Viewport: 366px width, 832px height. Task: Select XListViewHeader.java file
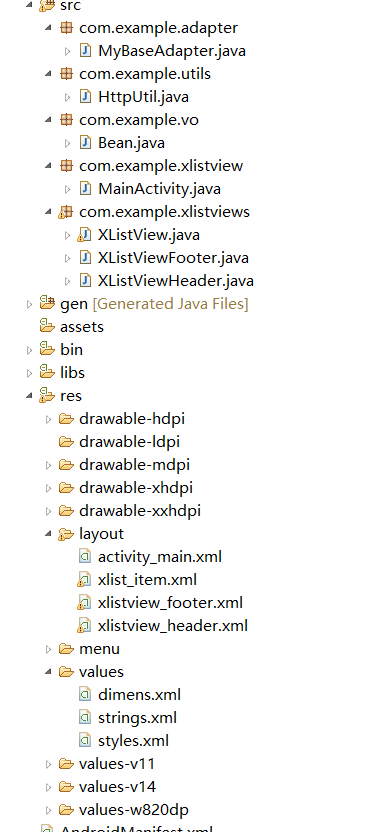point(176,281)
